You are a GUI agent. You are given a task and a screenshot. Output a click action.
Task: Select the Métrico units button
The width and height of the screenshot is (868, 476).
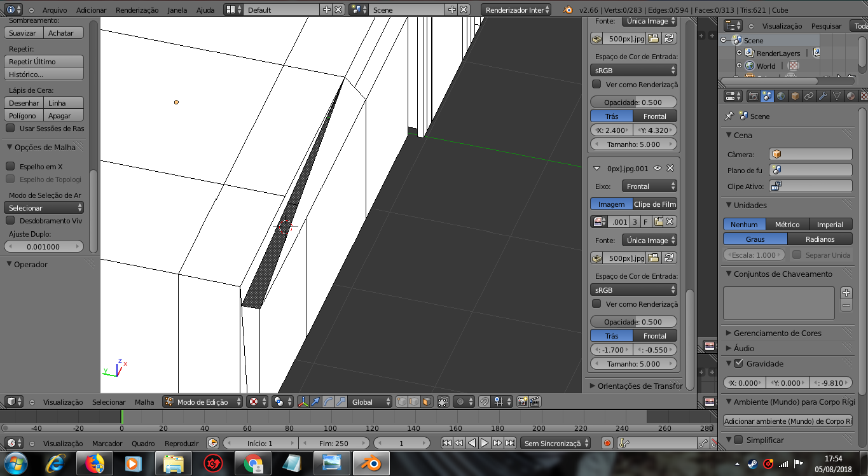coord(787,224)
